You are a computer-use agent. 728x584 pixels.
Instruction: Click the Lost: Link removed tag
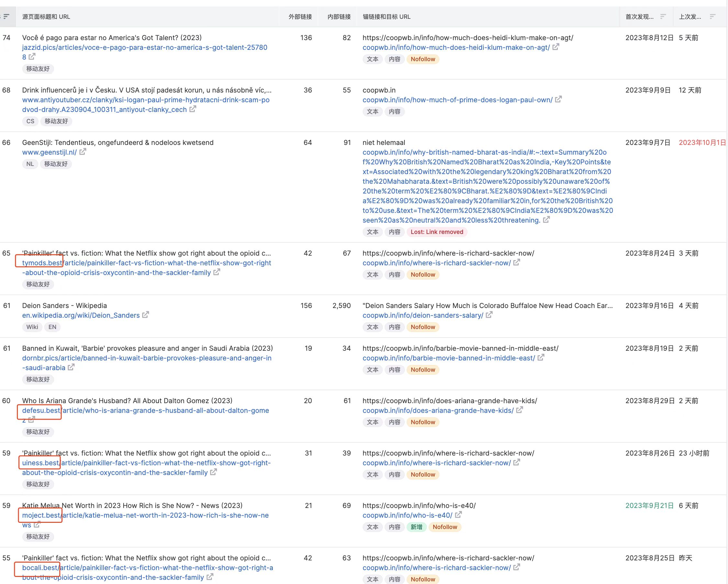click(437, 232)
